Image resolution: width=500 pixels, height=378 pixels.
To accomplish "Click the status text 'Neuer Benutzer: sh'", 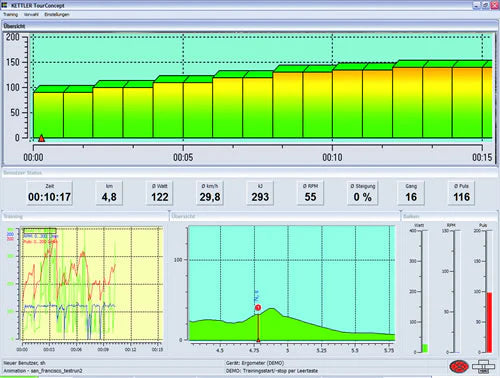I will tap(24, 363).
